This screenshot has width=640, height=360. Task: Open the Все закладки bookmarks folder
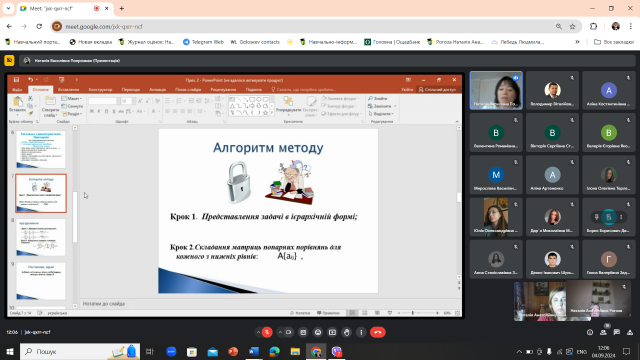[614, 42]
